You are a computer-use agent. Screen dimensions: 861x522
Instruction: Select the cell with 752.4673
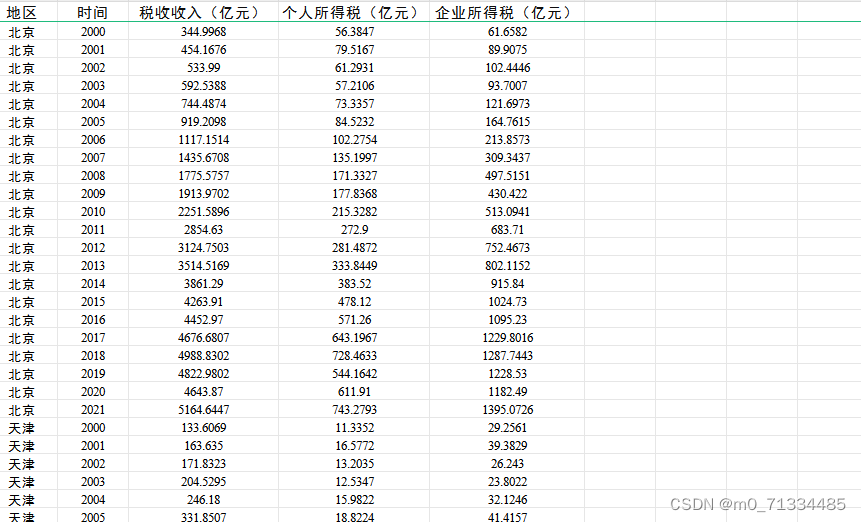coord(507,248)
